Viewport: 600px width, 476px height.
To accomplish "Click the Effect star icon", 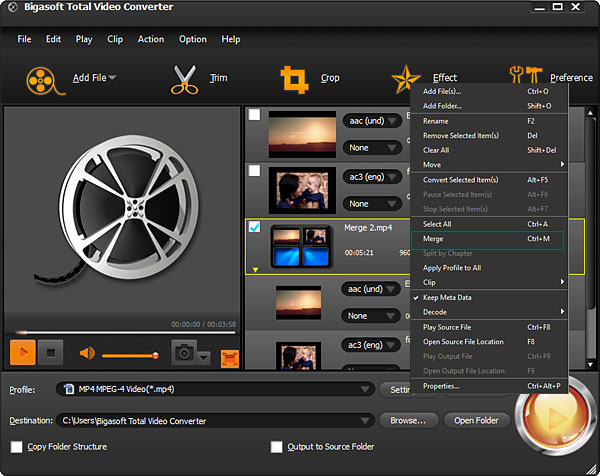I will (405, 80).
